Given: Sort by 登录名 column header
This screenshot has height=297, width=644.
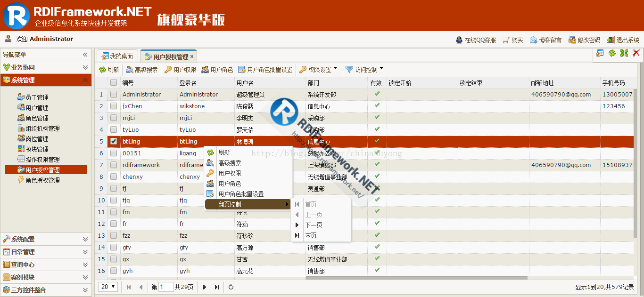Looking at the screenshot, I should coord(206,83).
